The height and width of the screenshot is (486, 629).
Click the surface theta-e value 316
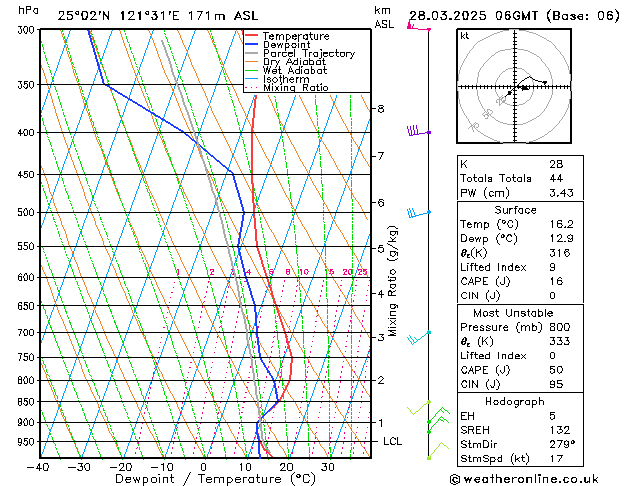pyautogui.click(x=560, y=253)
